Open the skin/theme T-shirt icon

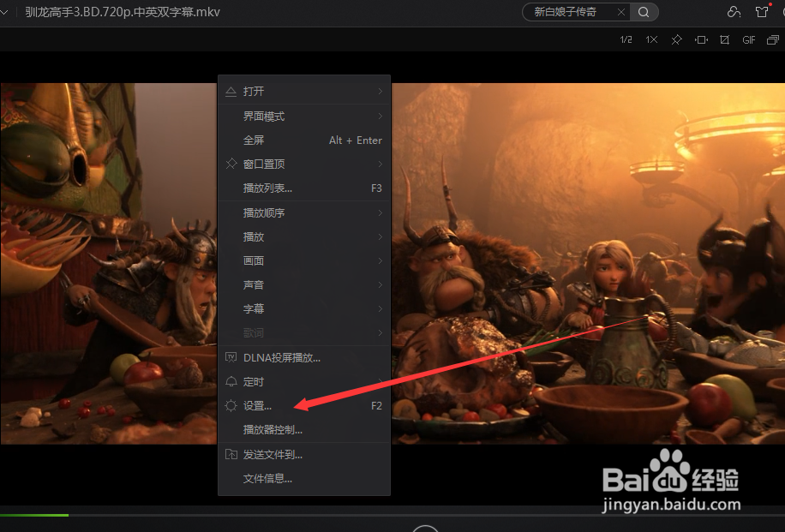click(x=761, y=12)
